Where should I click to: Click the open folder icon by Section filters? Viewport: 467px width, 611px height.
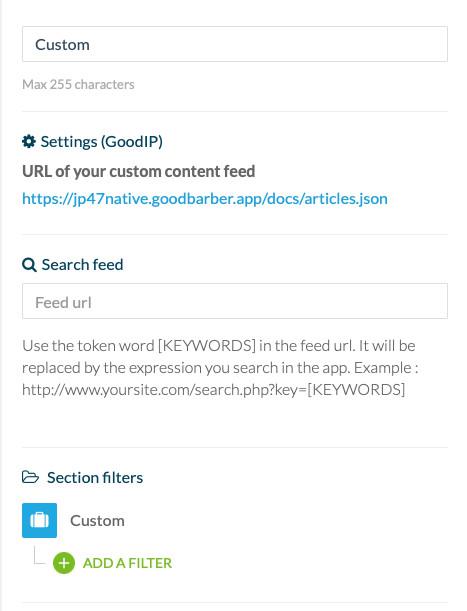[30, 477]
